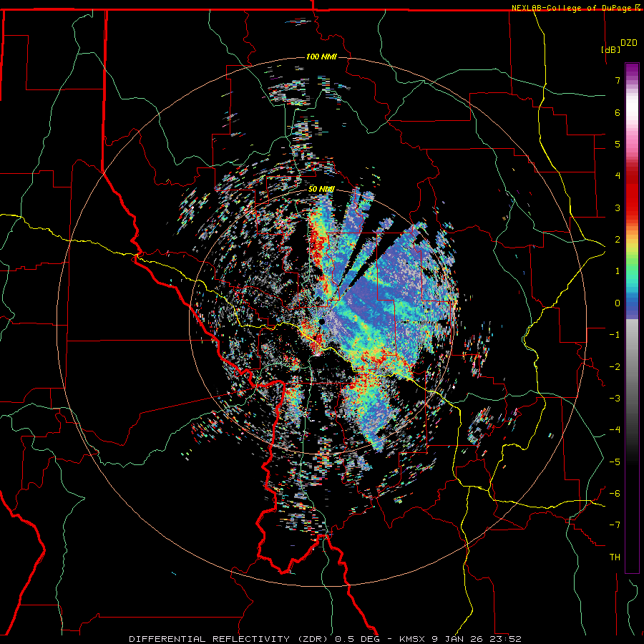Click the NEXLAB-College of DuPage credit text
The height and width of the screenshot is (644, 644).
point(573,8)
